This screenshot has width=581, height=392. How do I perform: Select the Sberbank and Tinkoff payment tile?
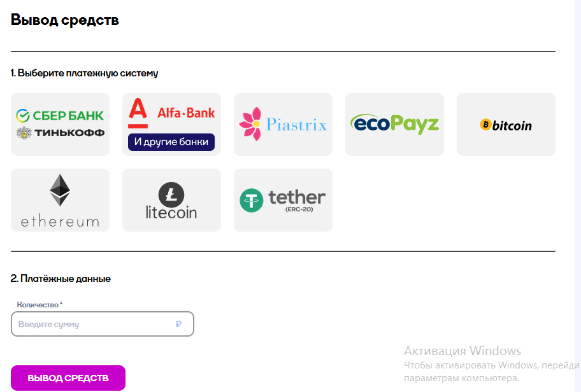tap(60, 124)
